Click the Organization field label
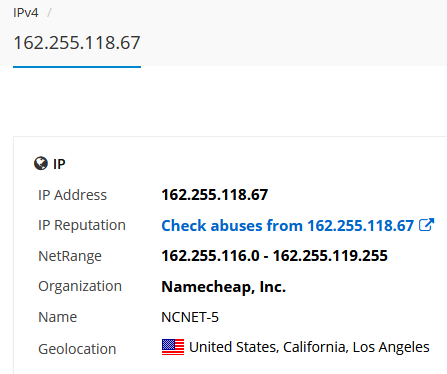Viewport: 447px width, 374px height. [x=80, y=286]
